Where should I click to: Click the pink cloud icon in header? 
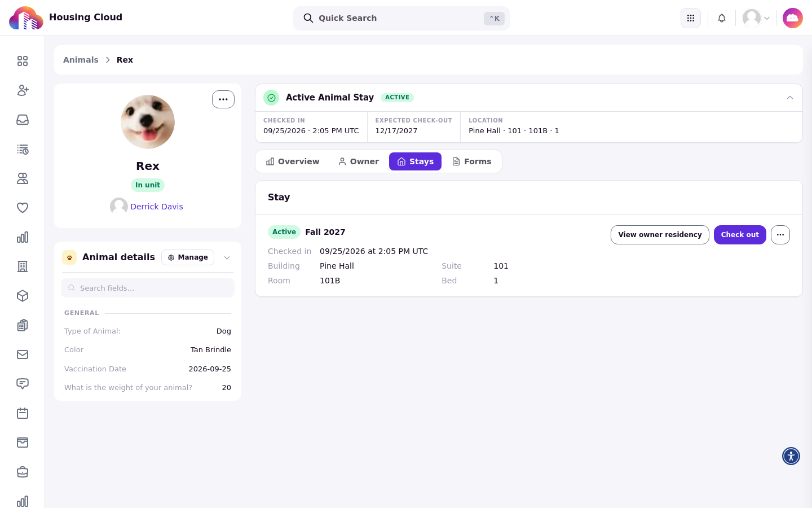(793, 18)
